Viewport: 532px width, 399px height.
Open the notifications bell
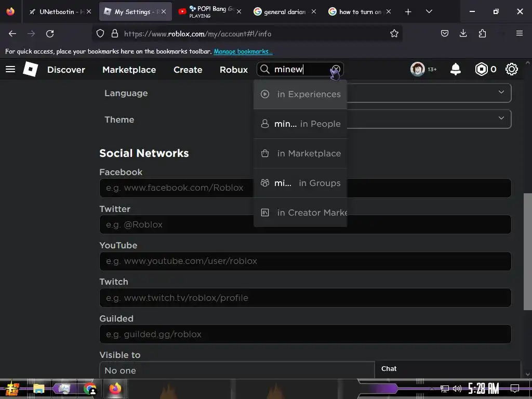click(455, 69)
